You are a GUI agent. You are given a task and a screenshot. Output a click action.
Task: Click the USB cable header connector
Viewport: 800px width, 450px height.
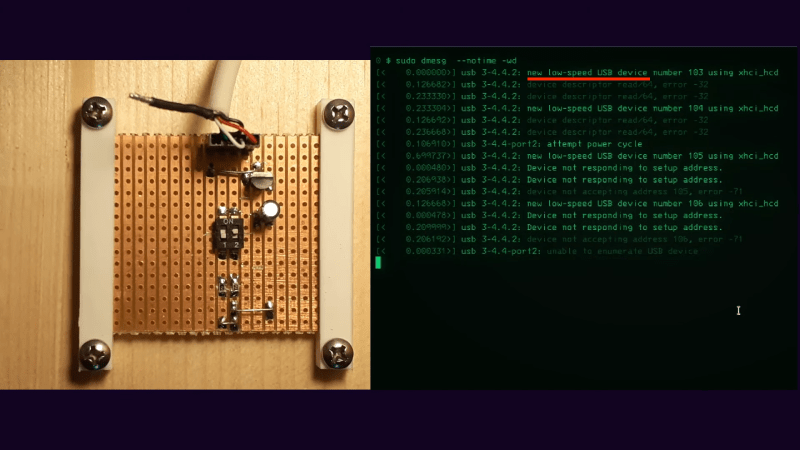pos(230,147)
